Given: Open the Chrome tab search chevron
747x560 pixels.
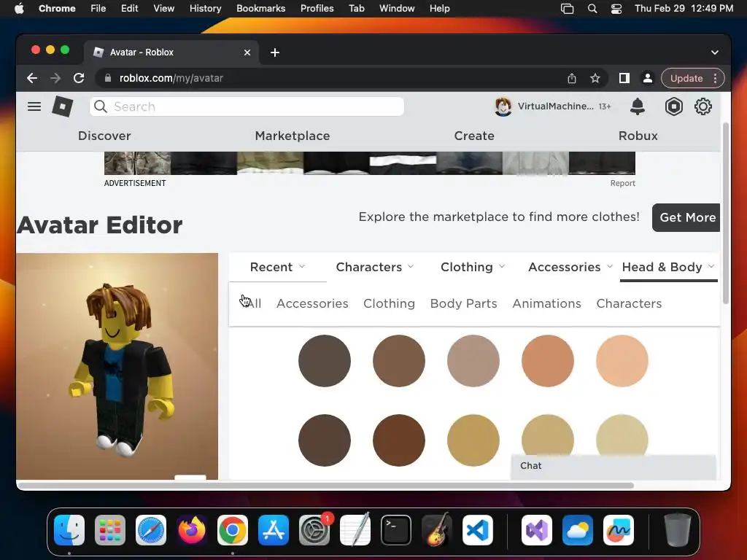Looking at the screenshot, I should click(x=715, y=52).
